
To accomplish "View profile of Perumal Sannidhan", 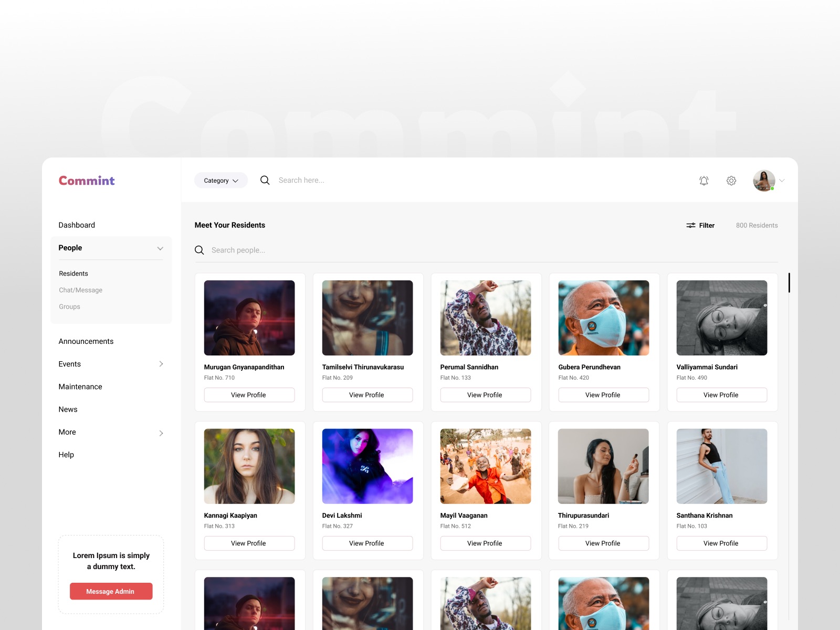I will click(x=485, y=395).
